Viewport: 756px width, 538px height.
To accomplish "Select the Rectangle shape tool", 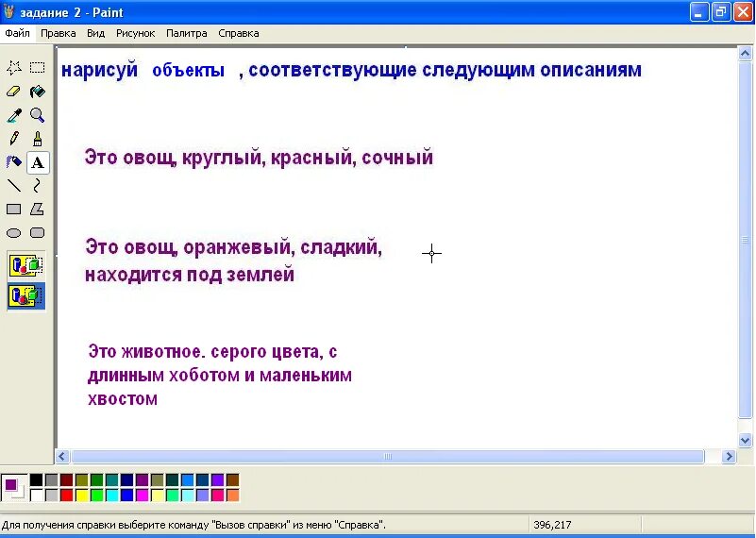I will coord(14,210).
